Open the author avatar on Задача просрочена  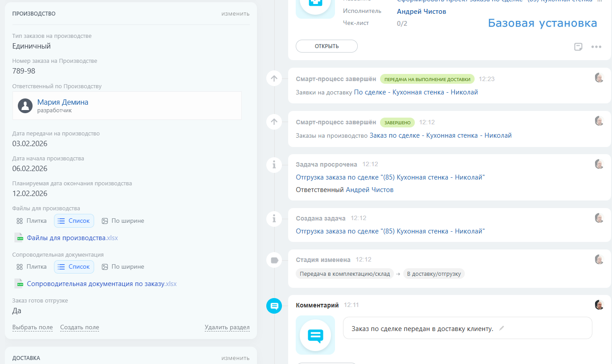tap(600, 164)
